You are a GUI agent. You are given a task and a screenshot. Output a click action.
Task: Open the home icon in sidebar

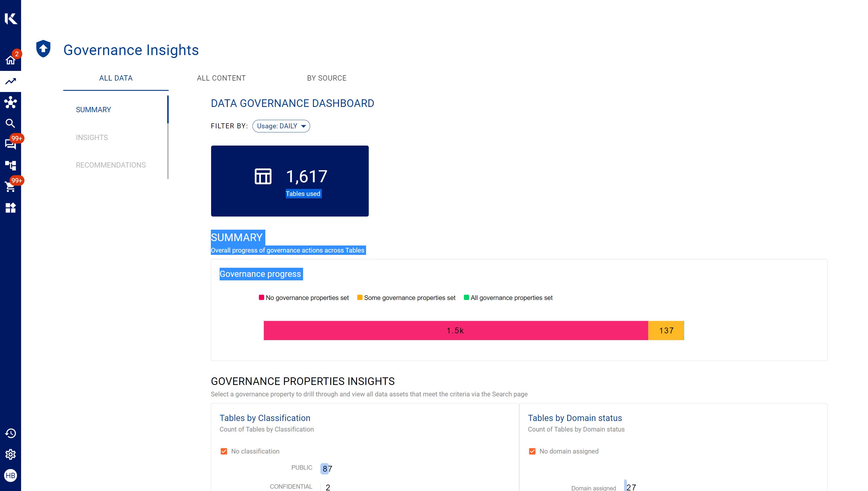coord(10,60)
